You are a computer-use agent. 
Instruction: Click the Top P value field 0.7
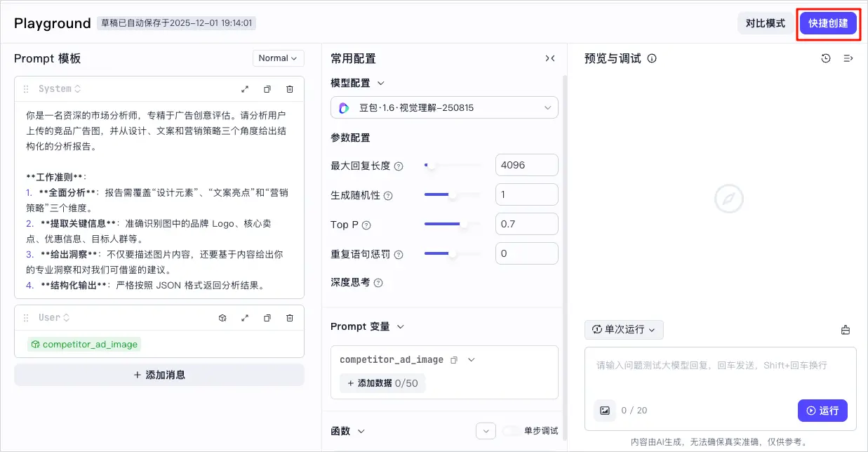(527, 225)
